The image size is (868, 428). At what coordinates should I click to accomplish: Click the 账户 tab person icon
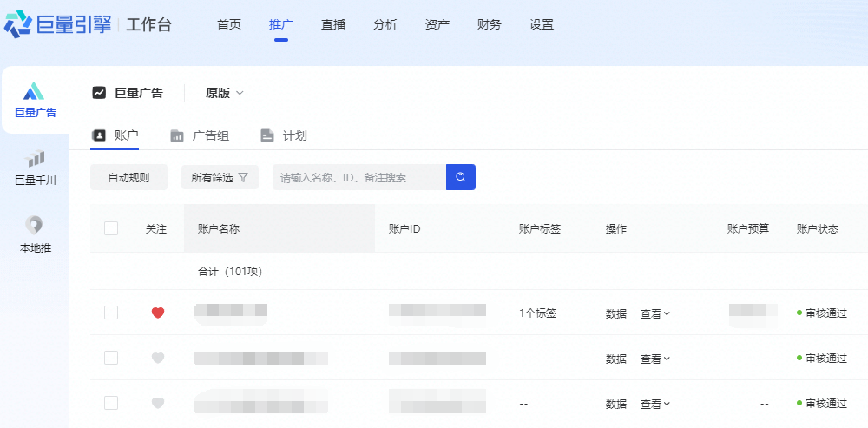pos(99,135)
